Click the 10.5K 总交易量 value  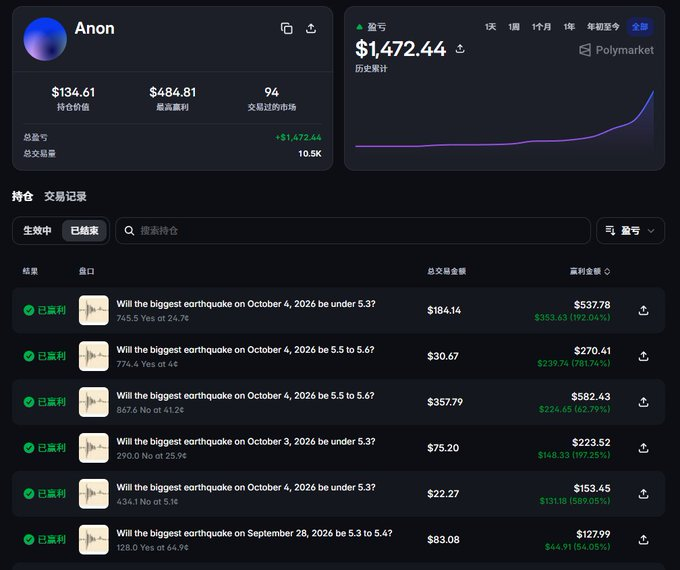310,154
